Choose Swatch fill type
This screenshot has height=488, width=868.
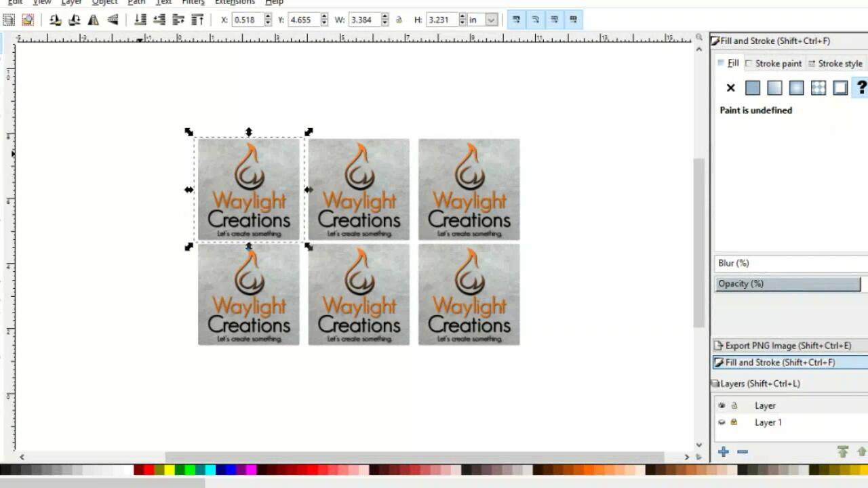coord(840,87)
